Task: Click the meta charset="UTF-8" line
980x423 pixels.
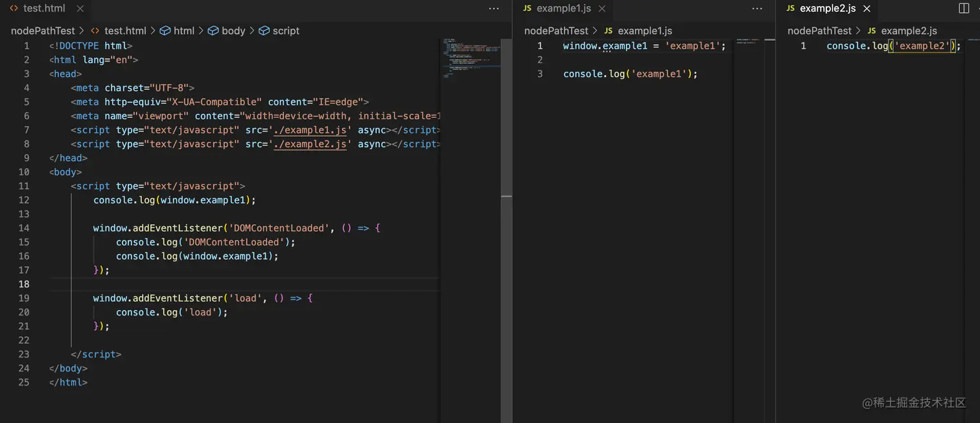Action: coord(133,87)
